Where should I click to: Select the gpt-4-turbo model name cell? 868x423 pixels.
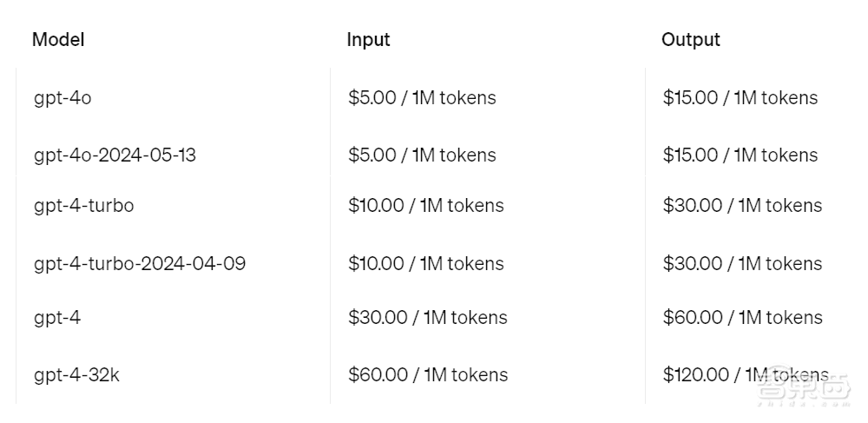[84, 206]
